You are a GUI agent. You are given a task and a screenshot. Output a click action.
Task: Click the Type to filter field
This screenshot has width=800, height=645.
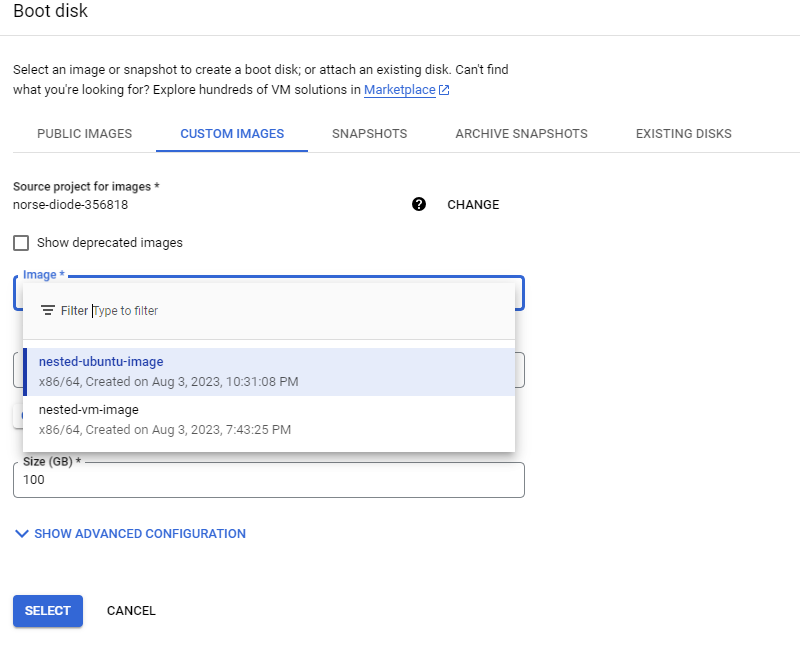301,311
